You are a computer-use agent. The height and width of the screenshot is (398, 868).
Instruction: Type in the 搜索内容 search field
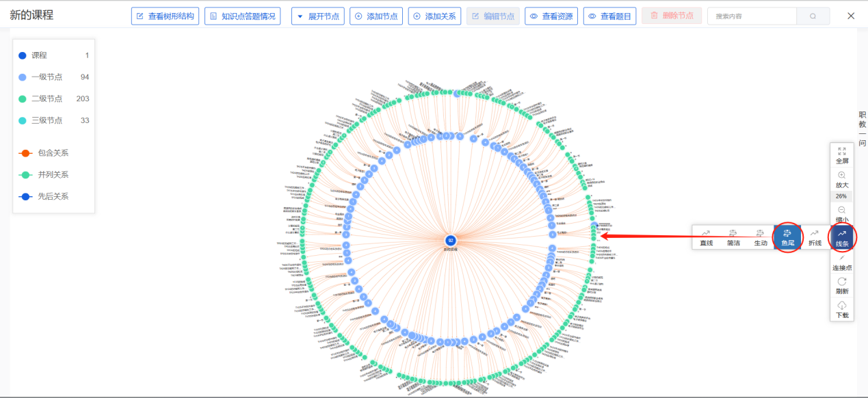[751, 16]
